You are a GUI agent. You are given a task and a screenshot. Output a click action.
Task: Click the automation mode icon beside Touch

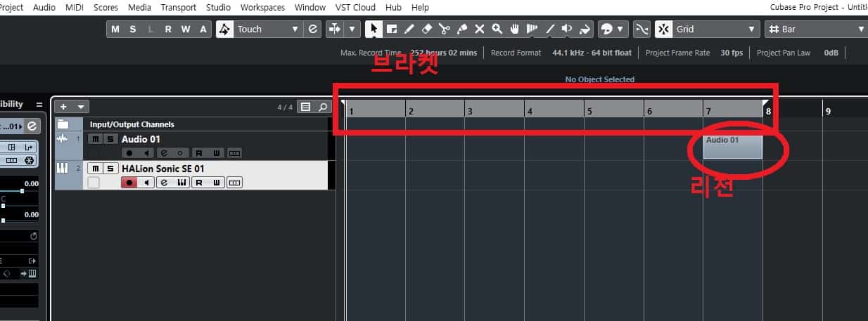[224, 29]
